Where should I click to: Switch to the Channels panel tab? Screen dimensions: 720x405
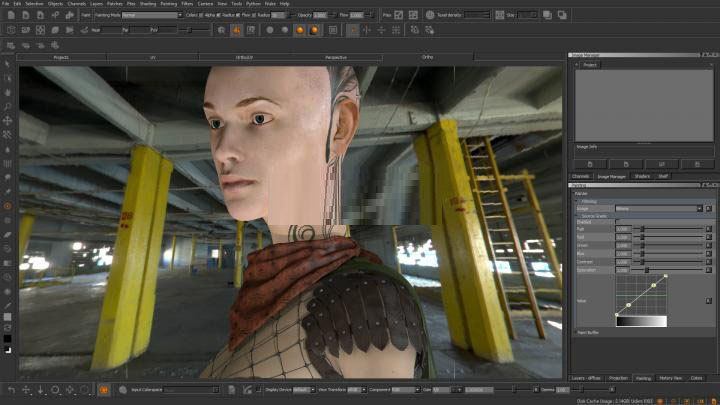pyautogui.click(x=581, y=176)
